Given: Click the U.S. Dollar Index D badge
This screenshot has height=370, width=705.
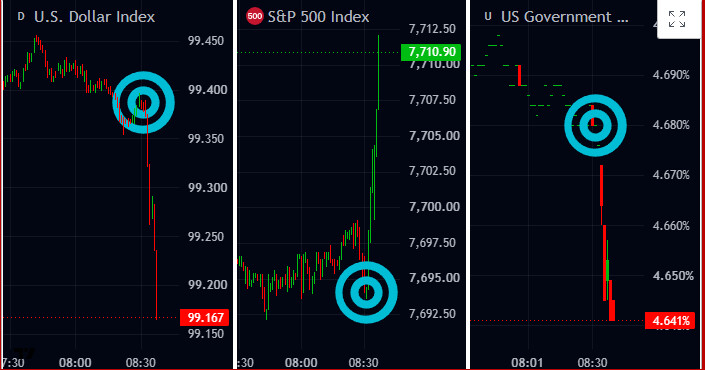Looking at the screenshot, I should [x=21, y=17].
